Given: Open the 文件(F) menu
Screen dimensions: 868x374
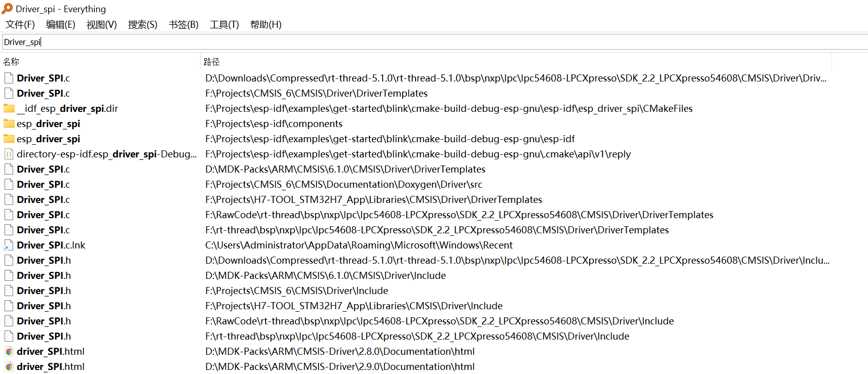Looking at the screenshot, I should pyautogui.click(x=20, y=24).
